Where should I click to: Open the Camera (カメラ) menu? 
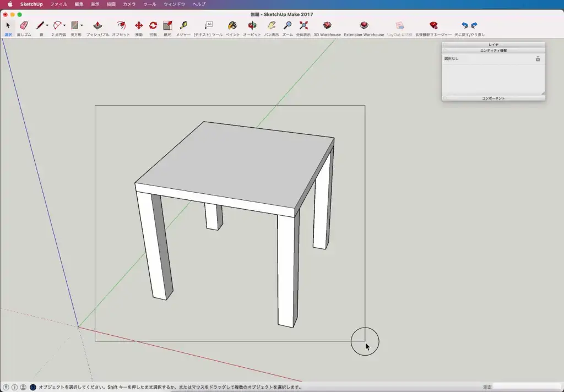click(129, 4)
